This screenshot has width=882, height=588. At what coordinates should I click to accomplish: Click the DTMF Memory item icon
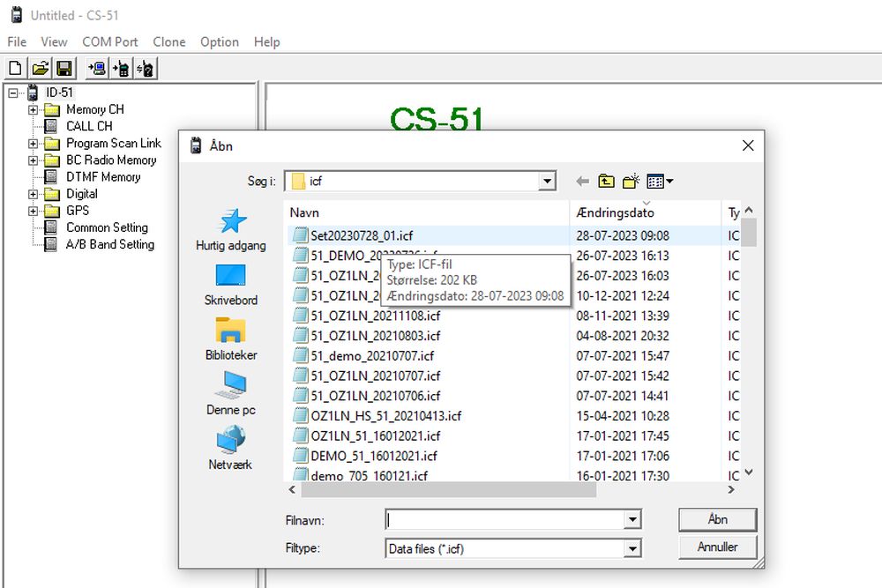(x=50, y=177)
